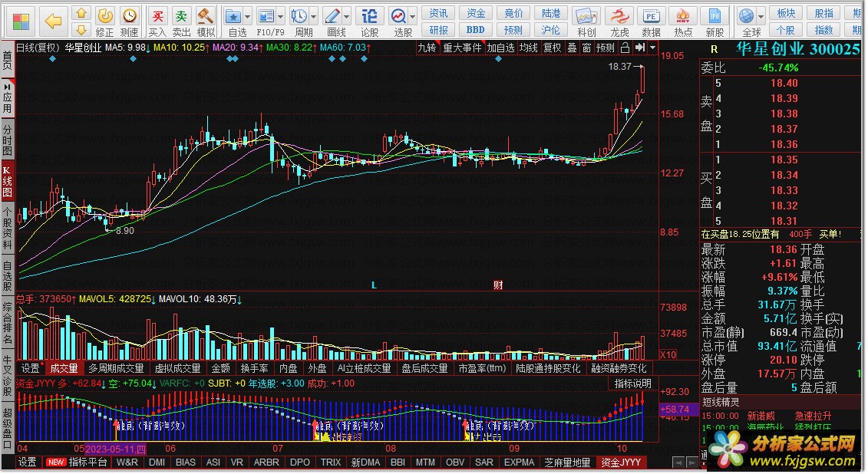Click the red 买入 buy icon
The image size is (868, 474).
coord(158,16)
